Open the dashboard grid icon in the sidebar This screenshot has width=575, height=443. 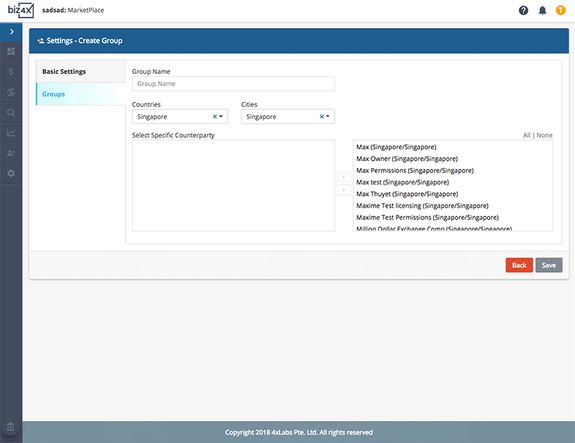11,51
